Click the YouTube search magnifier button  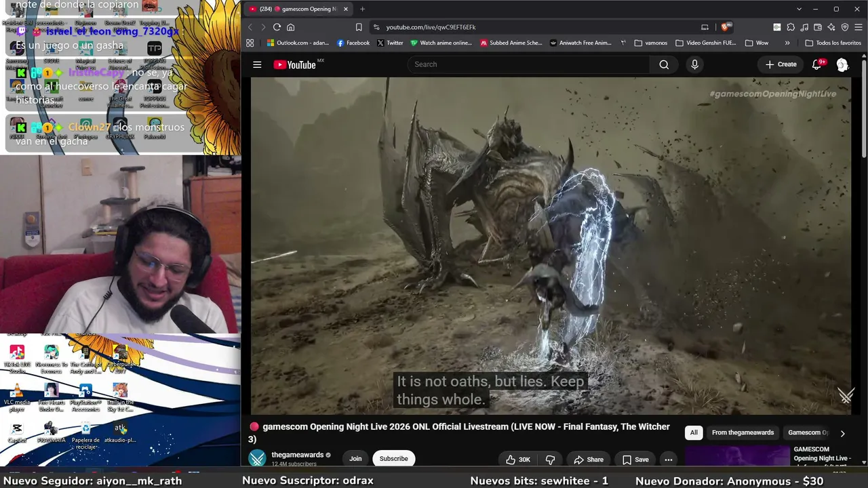(x=664, y=64)
